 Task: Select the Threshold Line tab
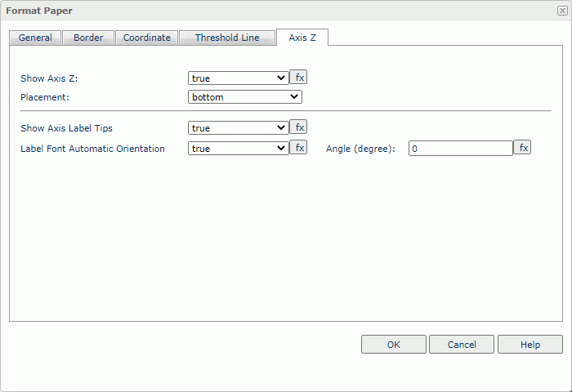pyautogui.click(x=227, y=38)
